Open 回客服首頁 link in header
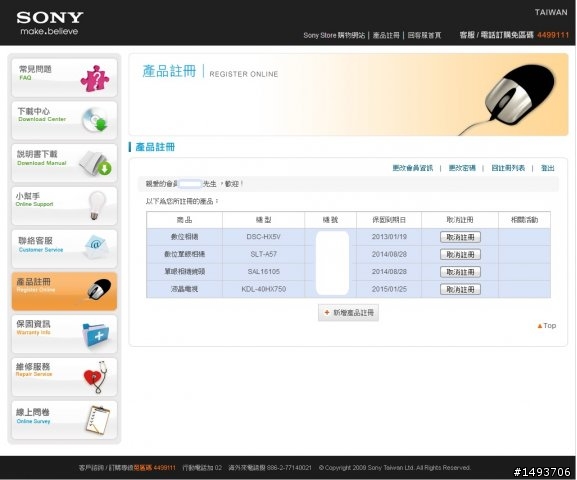The image size is (577, 480). pos(424,35)
